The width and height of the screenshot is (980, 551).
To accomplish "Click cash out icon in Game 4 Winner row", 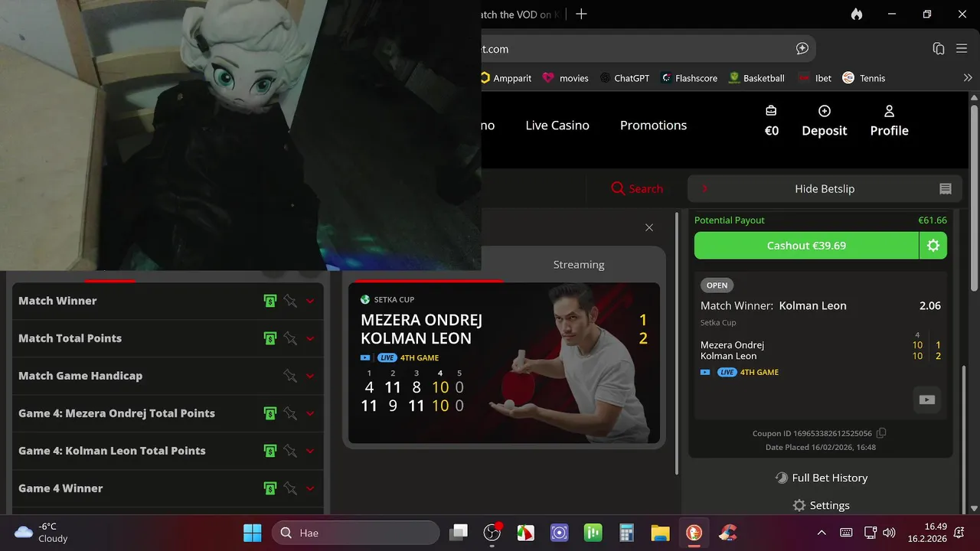I will point(269,488).
